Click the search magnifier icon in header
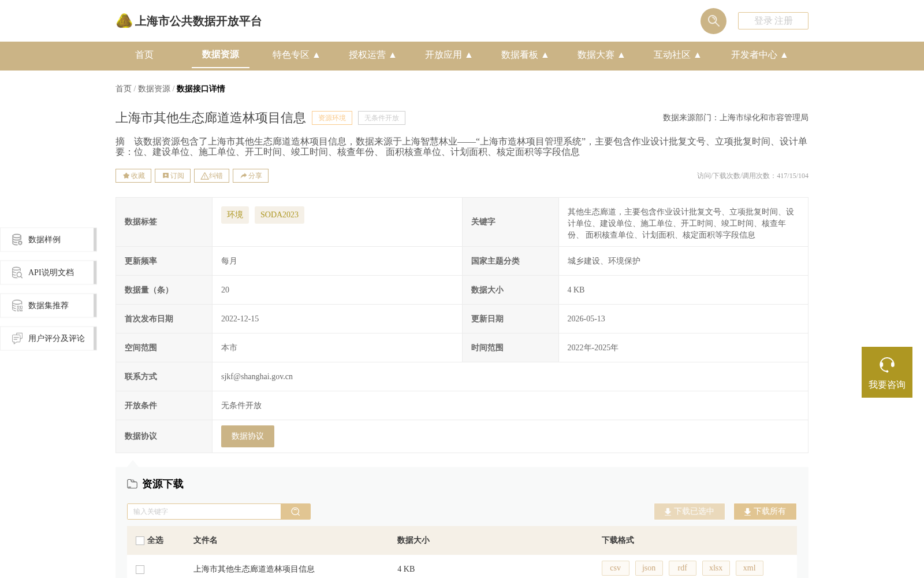The image size is (924, 578). 713,21
